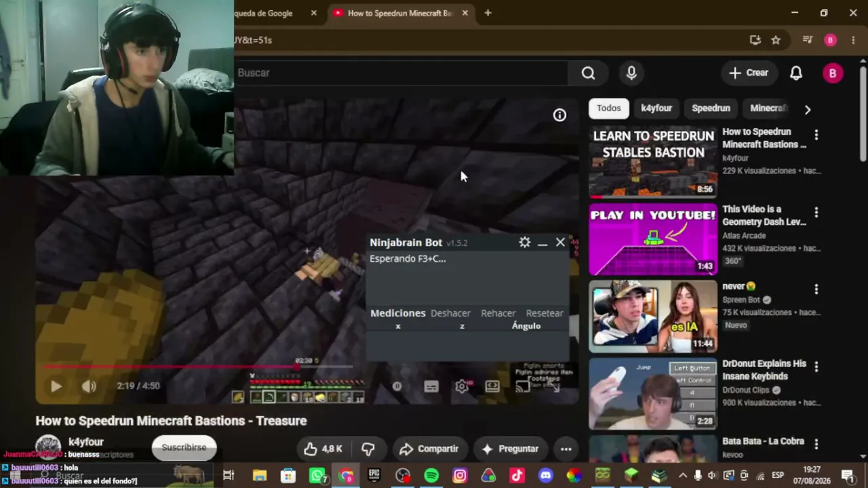Open options for the 'never' video
Image resolution: width=868 pixels, height=488 pixels.
pyautogui.click(x=816, y=290)
